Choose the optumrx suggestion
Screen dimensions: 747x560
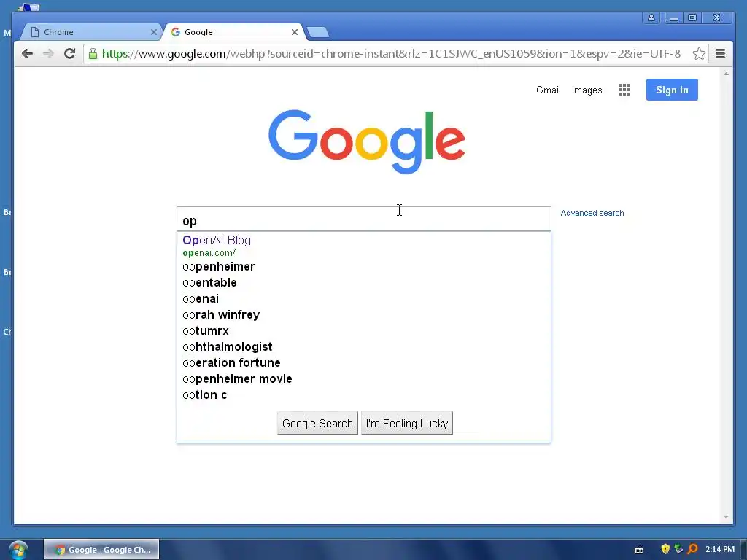pos(364,330)
